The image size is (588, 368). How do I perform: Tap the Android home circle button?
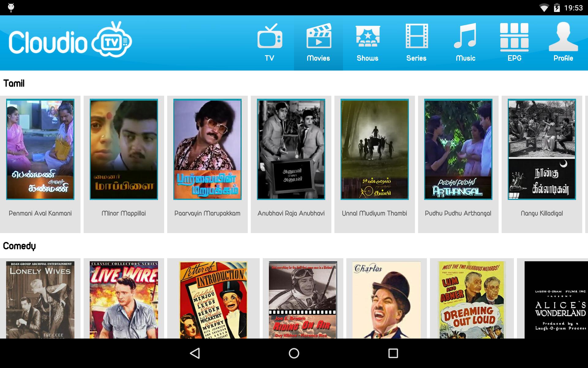(x=294, y=353)
